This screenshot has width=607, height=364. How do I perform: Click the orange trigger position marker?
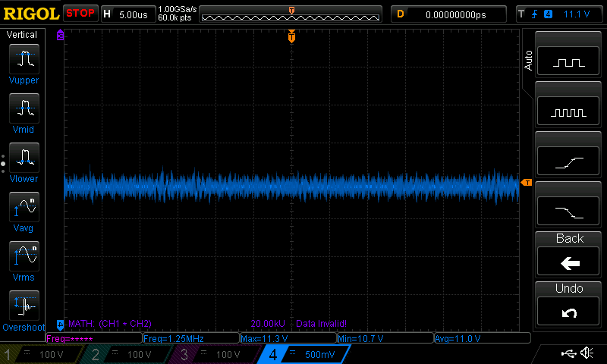[x=291, y=36]
